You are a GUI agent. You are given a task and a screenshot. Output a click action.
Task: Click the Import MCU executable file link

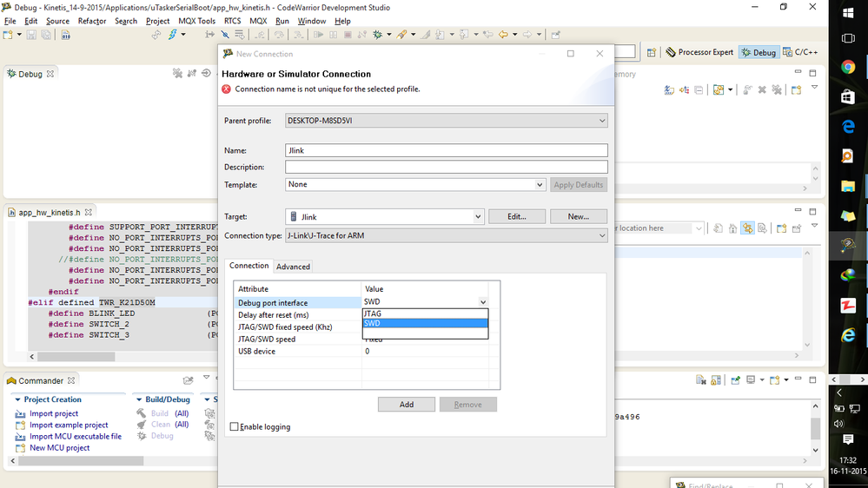[76, 436]
